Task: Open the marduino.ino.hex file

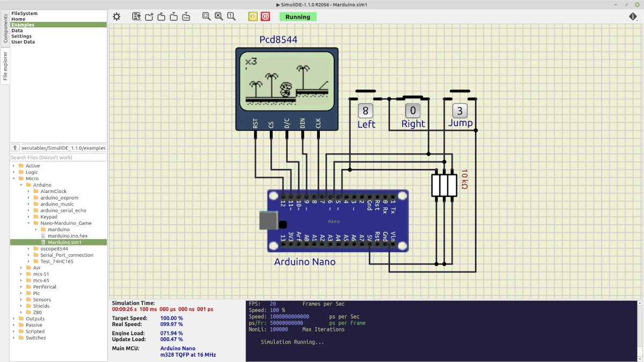Action: tap(67, 236)
